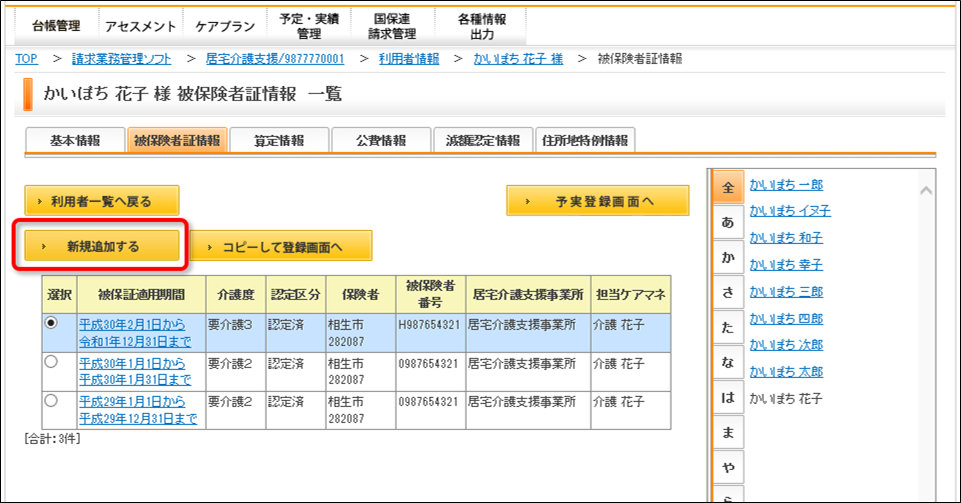This screenshot has width=961, height=503.
Task: Open 居宅介護支援/9877770001 breadcrumb link
Action: [275, 59]
